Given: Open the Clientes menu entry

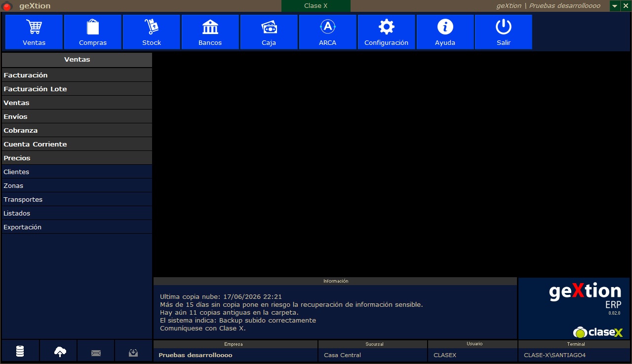Looking at the screenshot, I should 77,172.
